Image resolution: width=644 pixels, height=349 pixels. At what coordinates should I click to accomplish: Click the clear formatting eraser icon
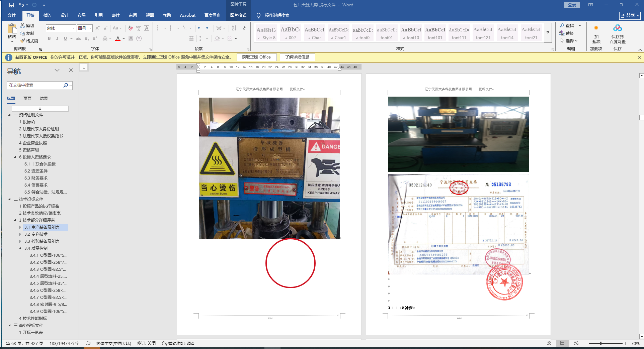[x=131, y=28]
